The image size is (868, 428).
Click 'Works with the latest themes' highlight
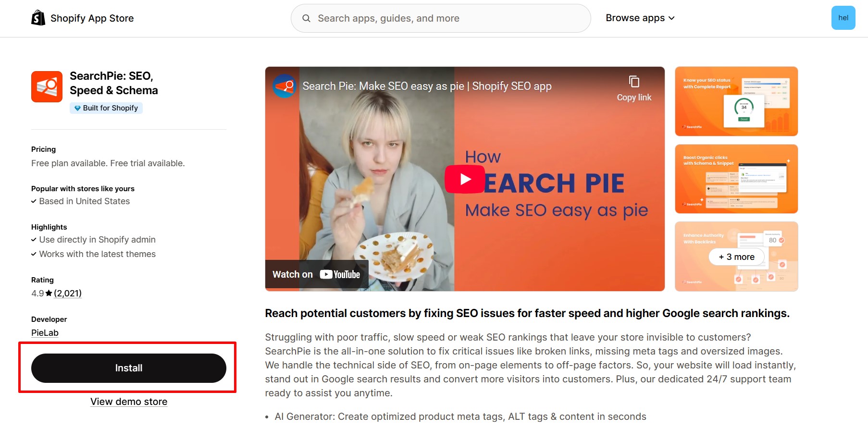[x=98, y=254]
